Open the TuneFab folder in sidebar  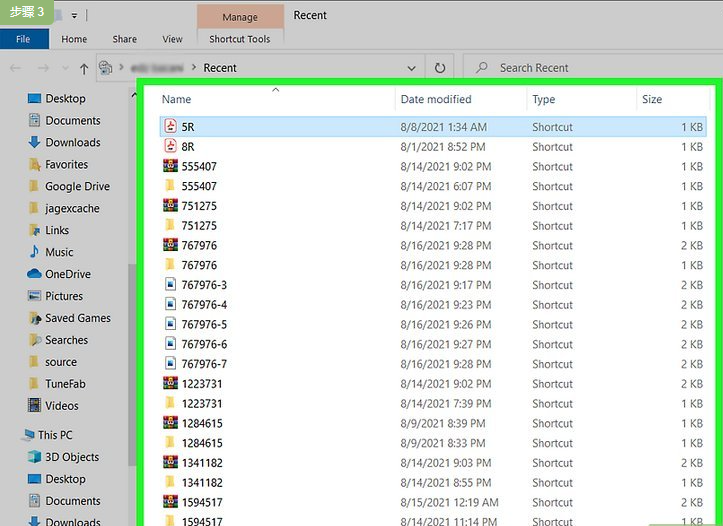(x=57, y=384)
